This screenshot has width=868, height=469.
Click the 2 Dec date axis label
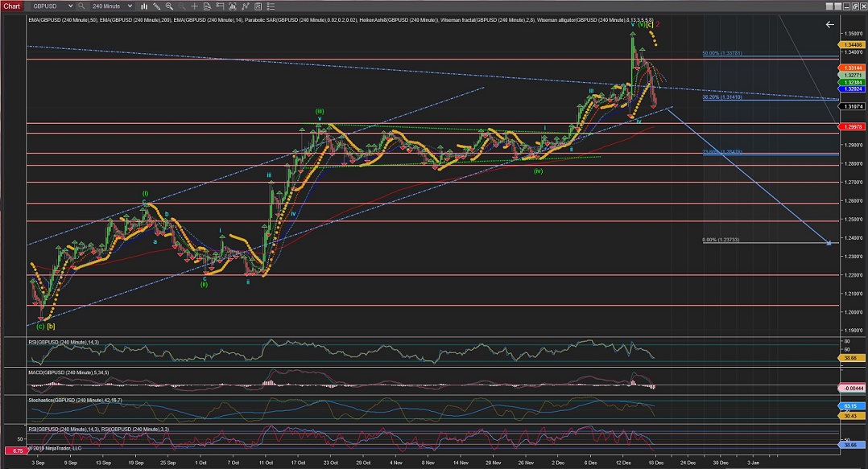tap(558, 463)
